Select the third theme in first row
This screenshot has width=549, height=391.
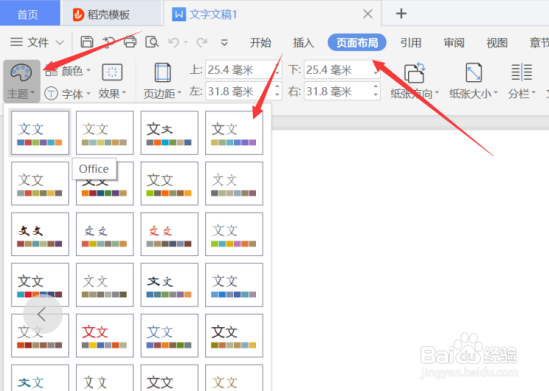[169, 133]
